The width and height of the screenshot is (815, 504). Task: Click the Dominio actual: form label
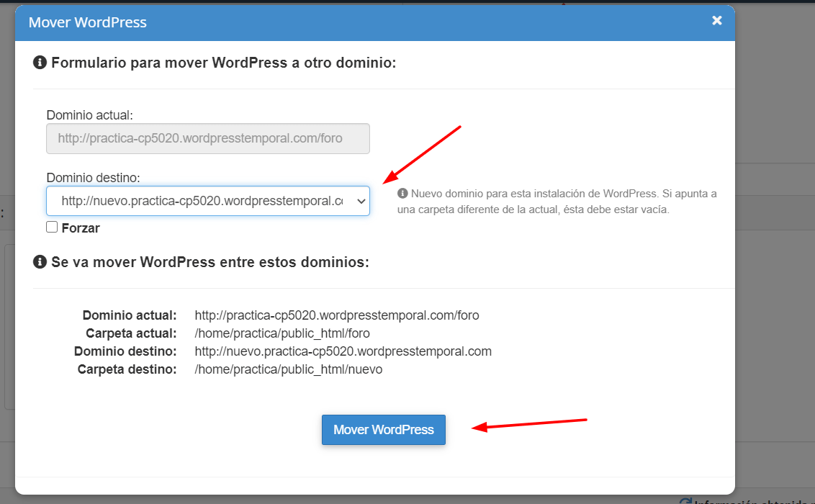click(x=89, y=114)
